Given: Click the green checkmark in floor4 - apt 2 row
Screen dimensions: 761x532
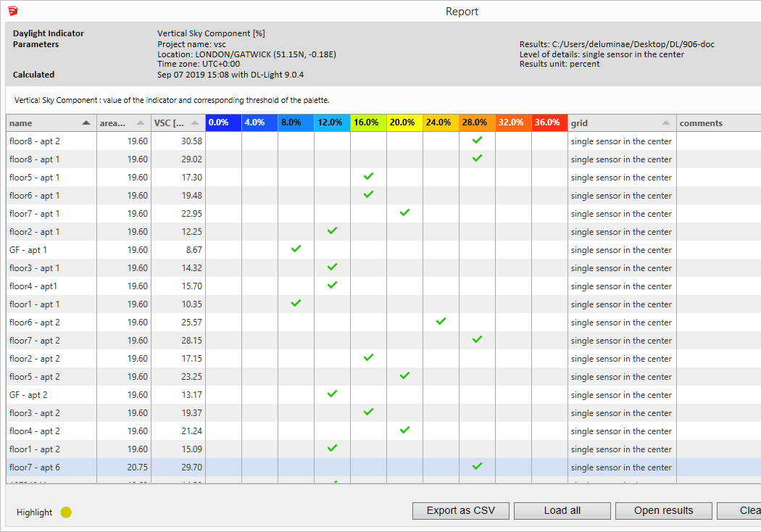Looking at the screenshot, I should pos(404,430).
